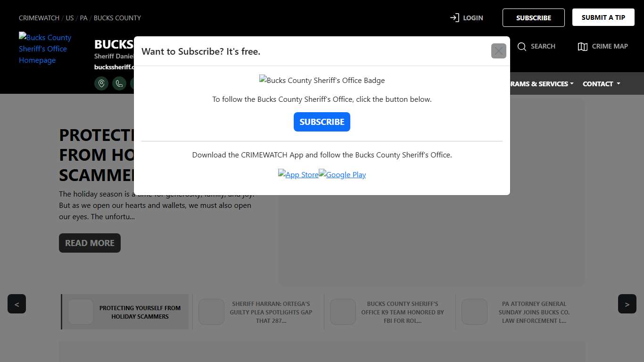Expand the Contact dropdown menu
644x362 pixels.
(x=601, y=84)
